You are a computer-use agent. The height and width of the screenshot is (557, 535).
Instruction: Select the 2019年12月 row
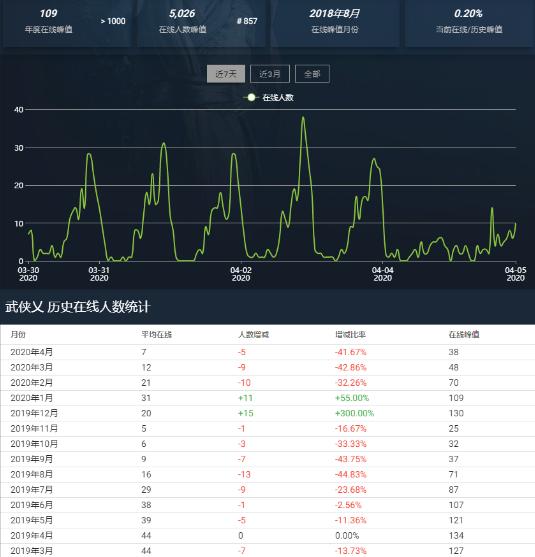(268, 413)
